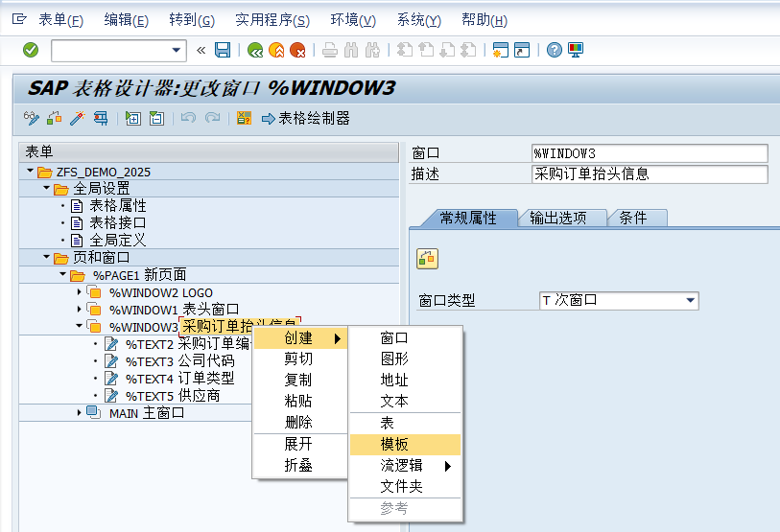This screenshot has height=532, width=780.
Task: Click the collapse nodes icon in application toolbar
Action: [156, 118]
